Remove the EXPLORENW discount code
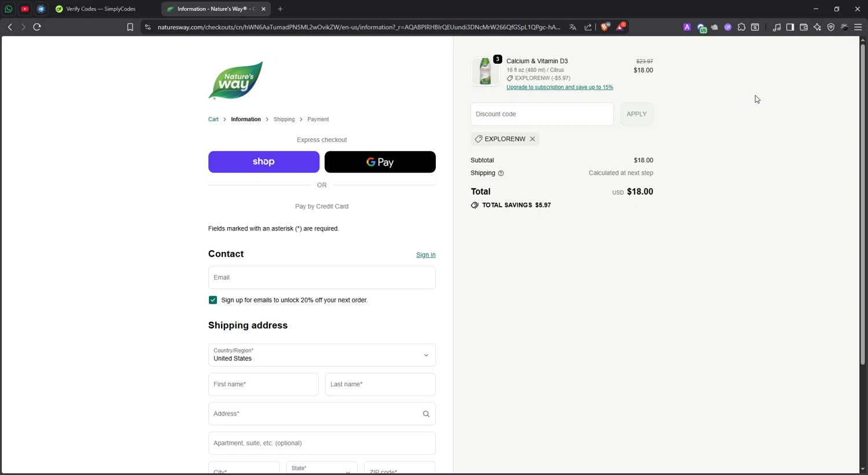Viewport: 868px width, 475px height. coord(532,139)
